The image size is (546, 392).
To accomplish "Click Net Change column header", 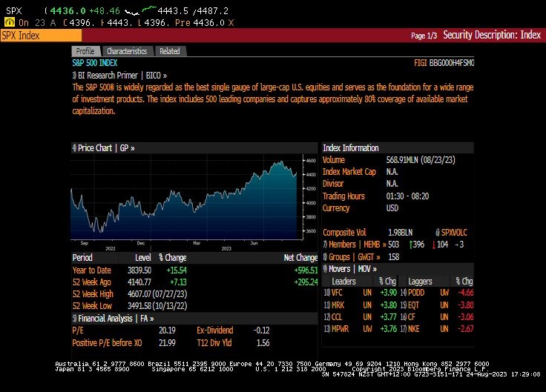I will click(x=300, y=258).
